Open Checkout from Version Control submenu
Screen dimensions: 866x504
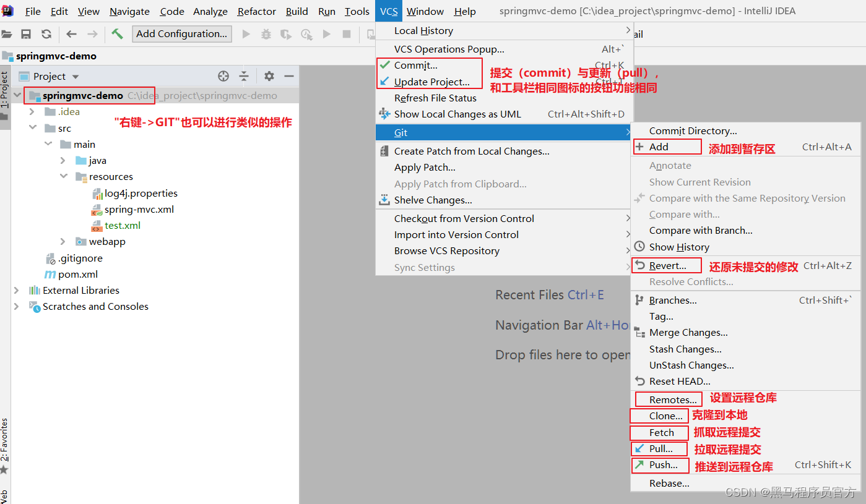point(504,218)
